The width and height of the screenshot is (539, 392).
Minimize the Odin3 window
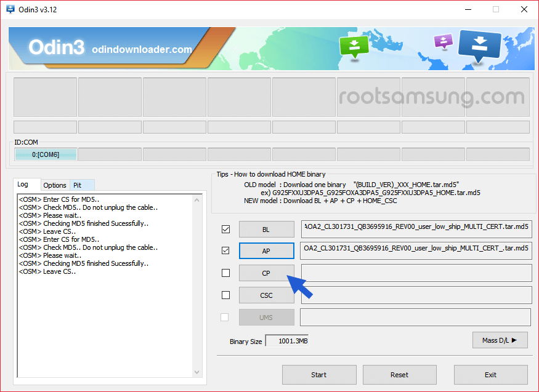coord(468,9)
